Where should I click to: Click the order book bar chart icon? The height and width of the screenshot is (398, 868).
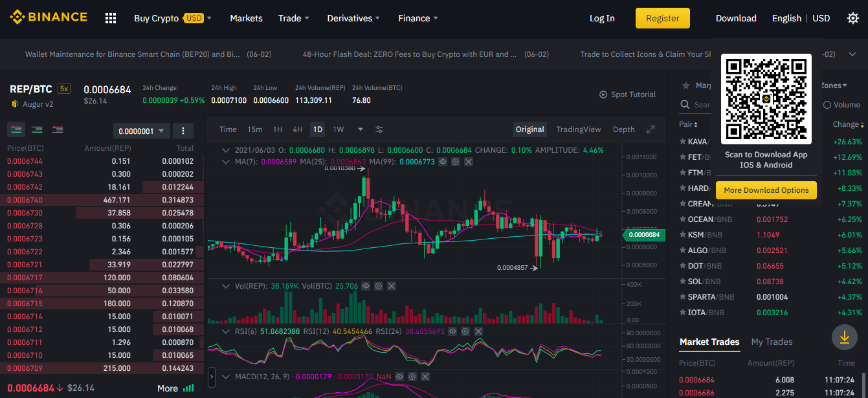(x=188, y=388)
